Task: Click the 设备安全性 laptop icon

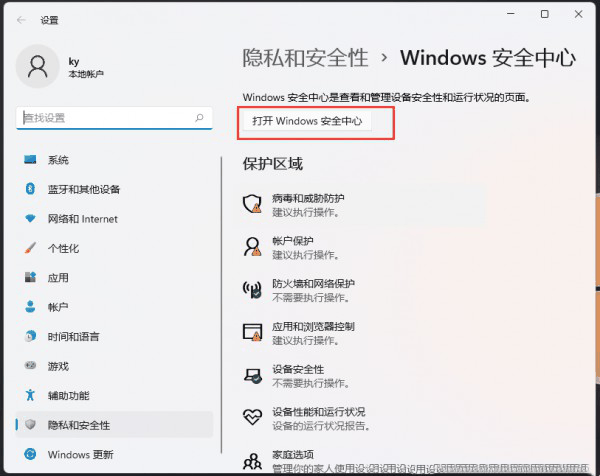Action: (253, 376)
